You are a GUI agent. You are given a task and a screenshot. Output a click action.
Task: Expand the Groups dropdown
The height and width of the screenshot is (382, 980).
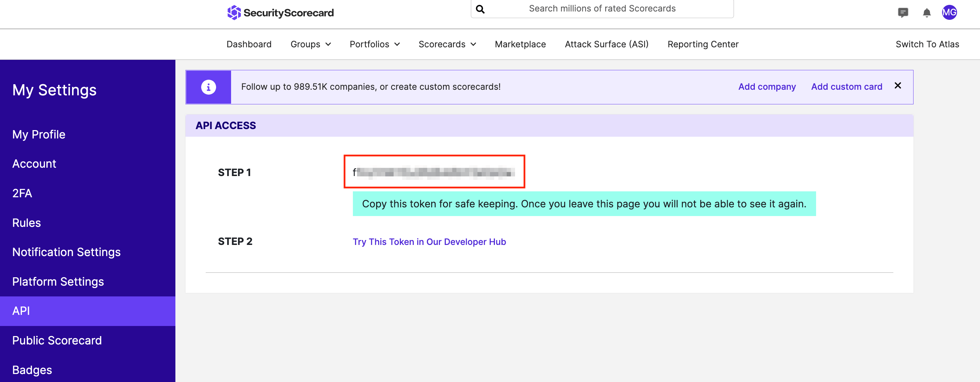point(310,44)
